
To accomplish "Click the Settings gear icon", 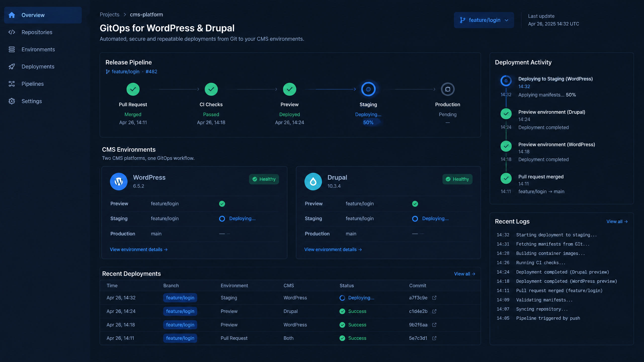I will pyautogui.click(x=12, y=101).
